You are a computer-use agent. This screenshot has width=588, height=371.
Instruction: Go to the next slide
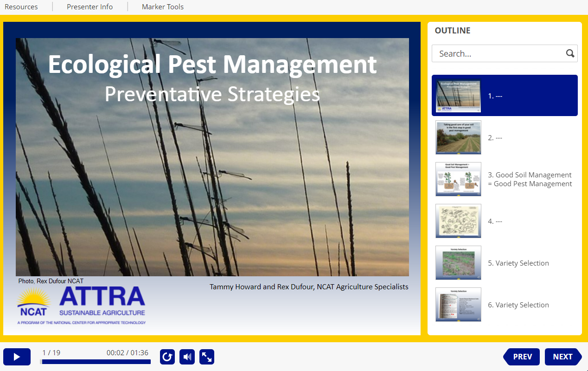[562, 357]
